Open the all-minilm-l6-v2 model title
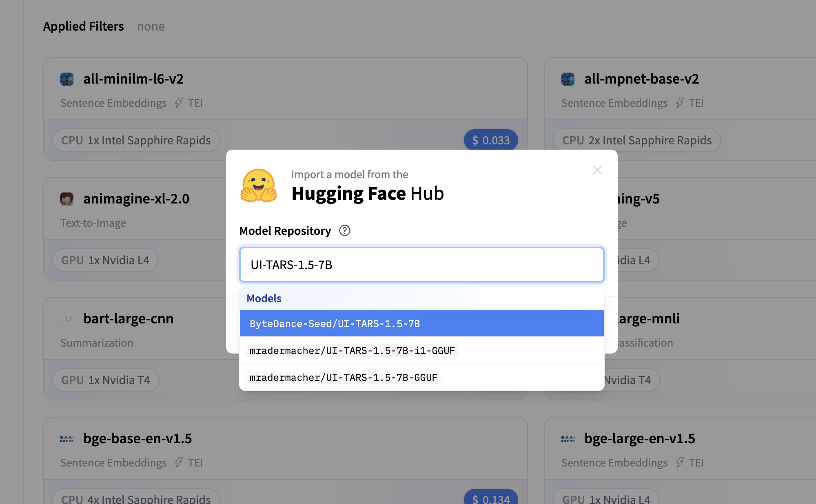The image size is (816, 504). [x=133, y=79]
